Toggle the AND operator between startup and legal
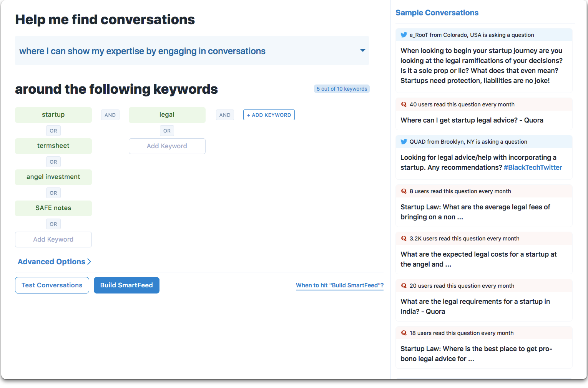 coord(110,115)
